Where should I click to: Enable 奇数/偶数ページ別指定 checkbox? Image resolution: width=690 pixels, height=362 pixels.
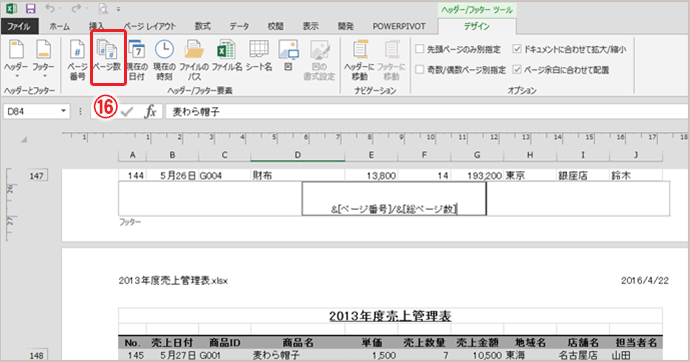coord(420,69)
